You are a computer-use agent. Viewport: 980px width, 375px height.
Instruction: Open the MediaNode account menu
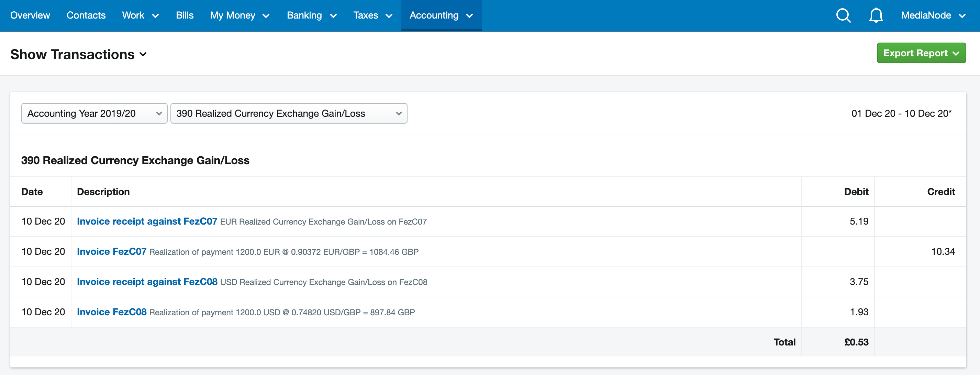pyautogui.click(x=933, y=15)
